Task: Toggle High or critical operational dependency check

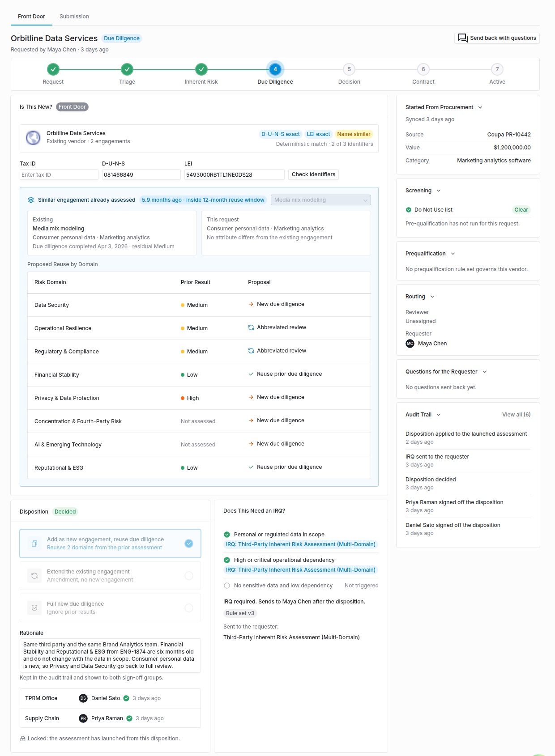Action: click(x=227, y=560)
